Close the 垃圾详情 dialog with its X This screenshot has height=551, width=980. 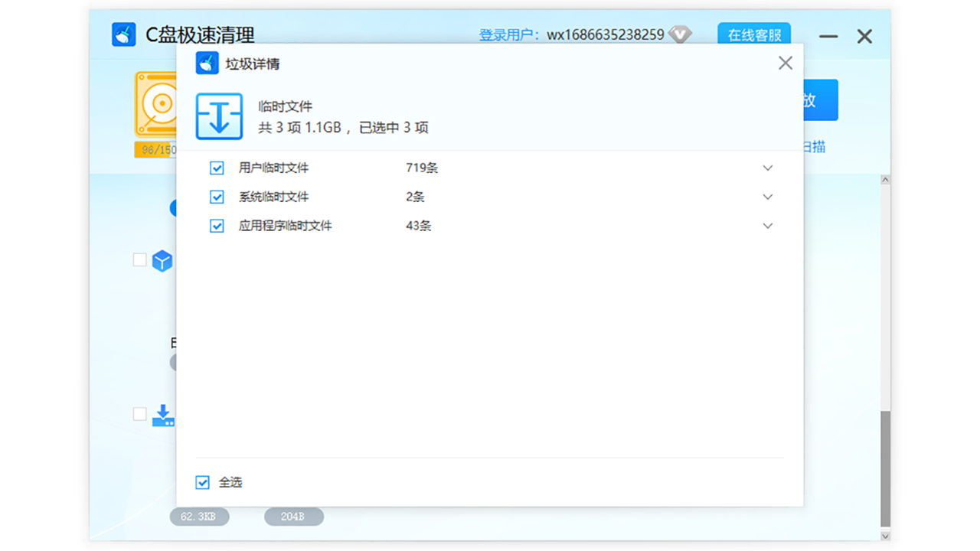click(x=785, y=63)
